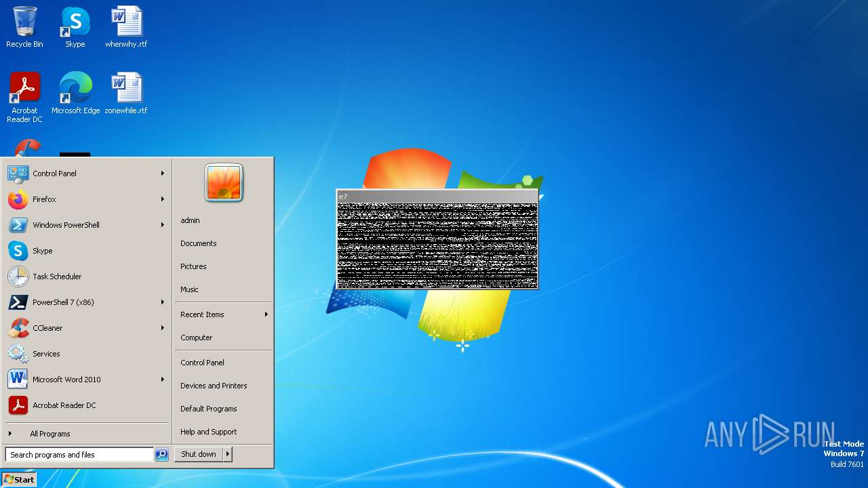The height and width of the screenshot is (488, 868).
Task: Click the Search programs and files box
Action: 79,455
